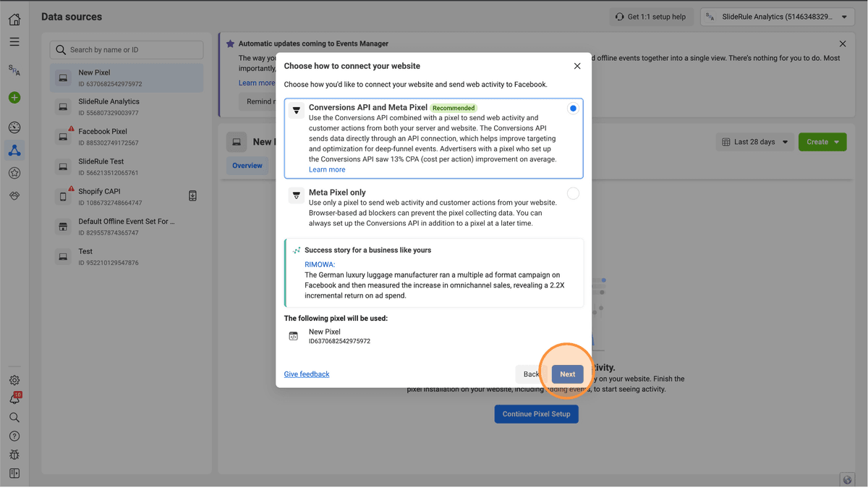
Task: Click Continue Pixel Setup button
Action: click(x=537, y=414)
